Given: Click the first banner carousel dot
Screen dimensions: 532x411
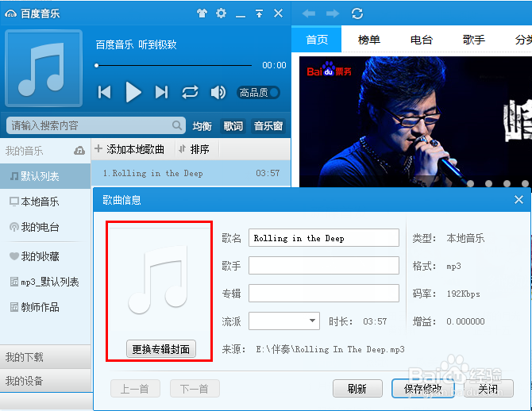Looking at the screenshot, I should click(x=470, y=183).
